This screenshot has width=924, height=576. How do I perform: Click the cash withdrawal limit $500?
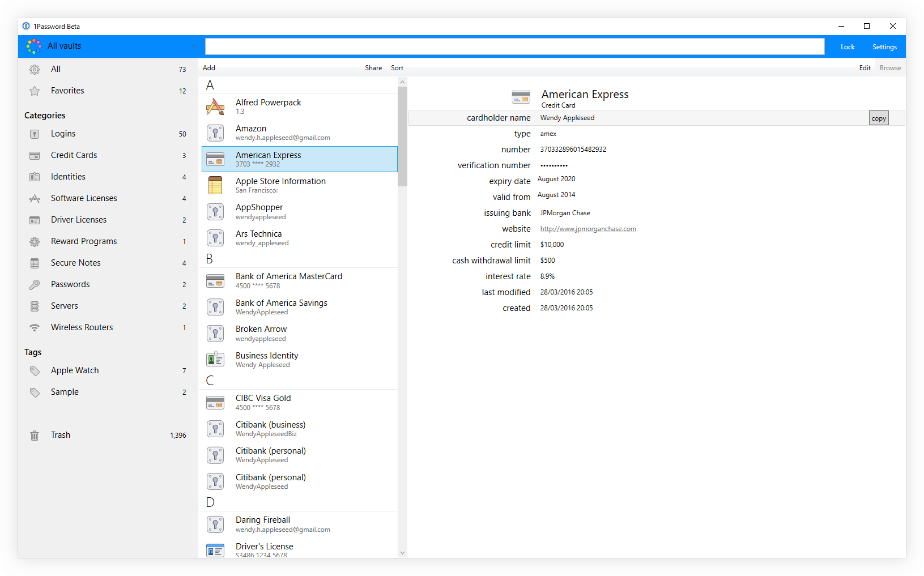click(547, 261)
